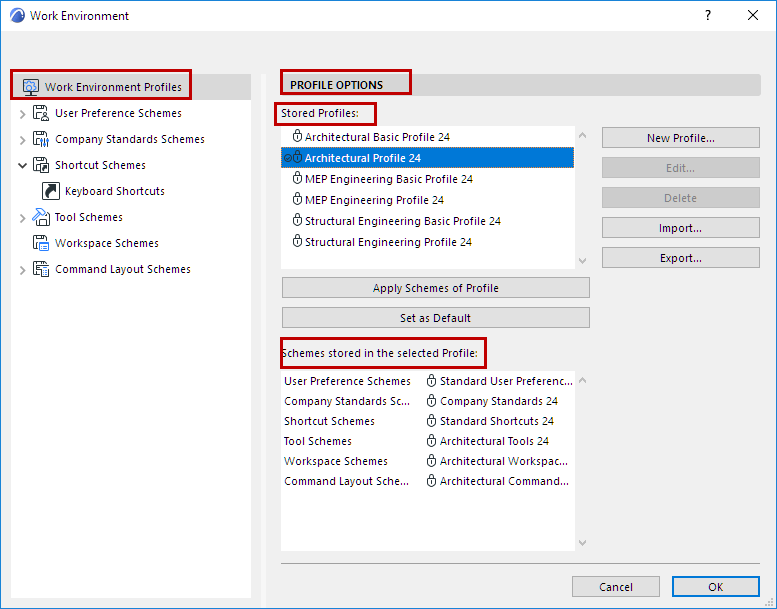Click the Shortcut Schemes icon
This screenshot has width=777, height=609.
41,165
